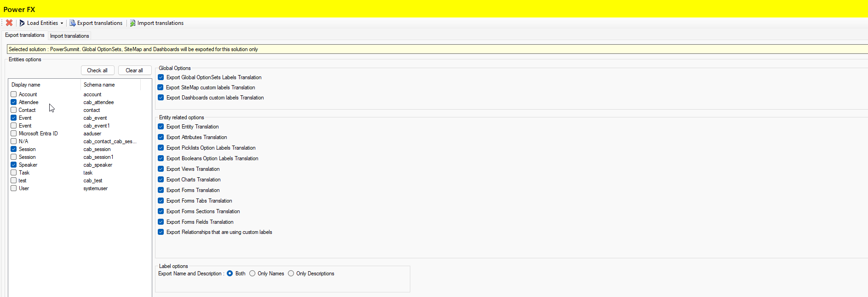Uncheck the Attendee entity checkbox
The image size is (868, 297).
14,102
